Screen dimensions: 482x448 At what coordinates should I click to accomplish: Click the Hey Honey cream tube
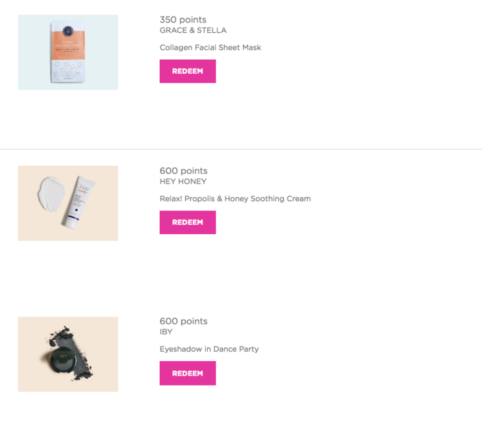click(79, 203)
